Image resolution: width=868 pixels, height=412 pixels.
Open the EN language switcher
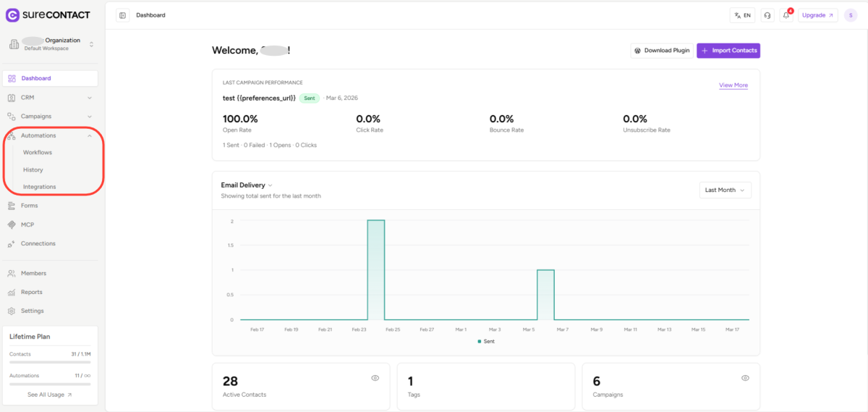(741, 15)
